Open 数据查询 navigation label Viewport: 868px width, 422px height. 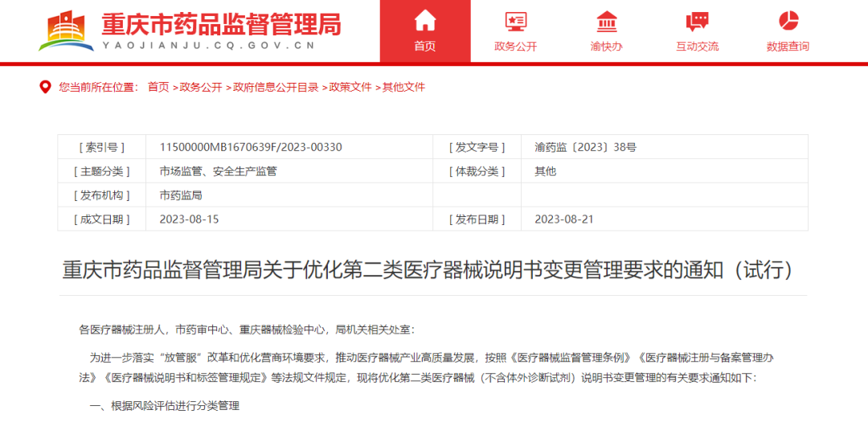pos(788,47)
